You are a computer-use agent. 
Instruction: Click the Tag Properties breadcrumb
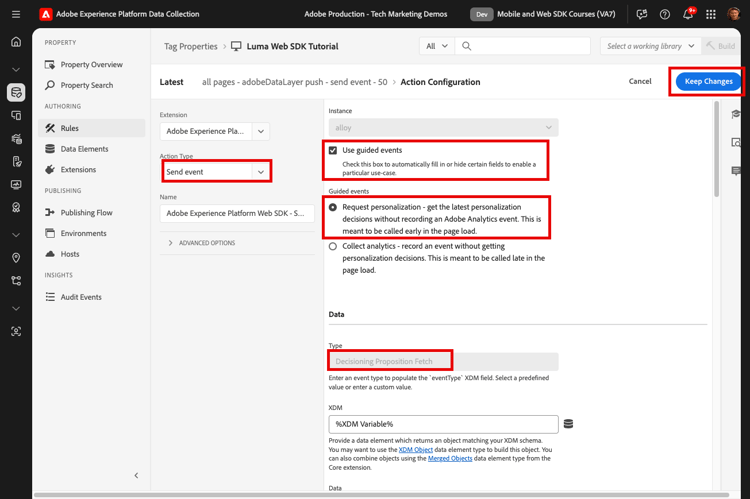coord(190,46)
